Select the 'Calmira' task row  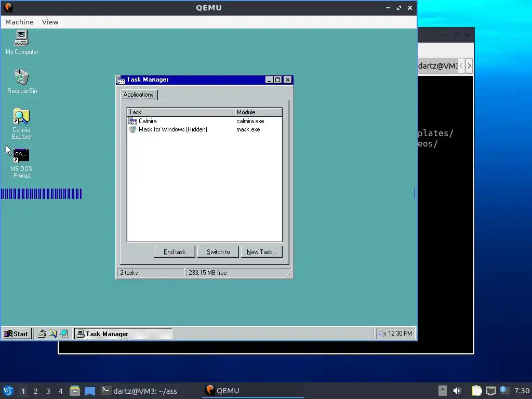pos(205,121)
